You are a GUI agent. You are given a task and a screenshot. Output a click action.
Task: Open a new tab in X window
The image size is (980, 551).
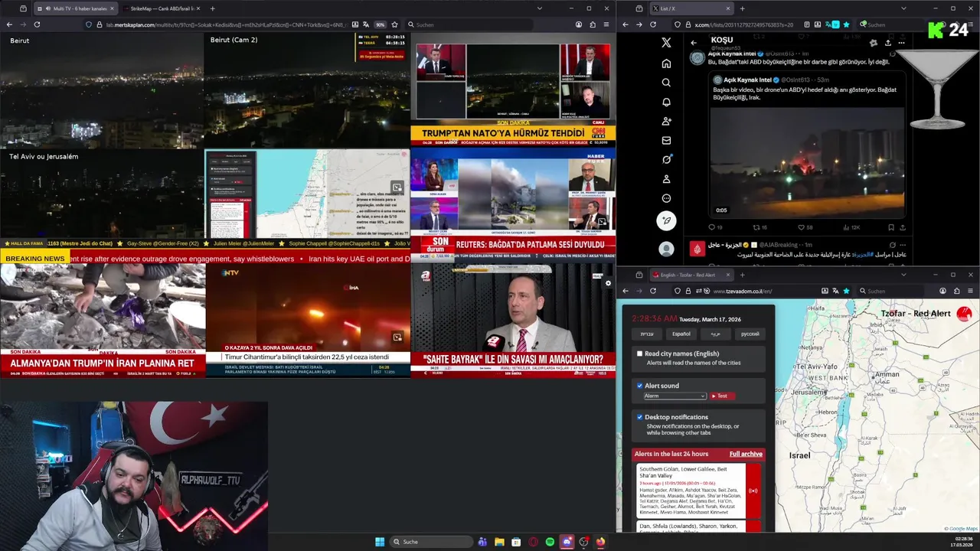point(742,8)
